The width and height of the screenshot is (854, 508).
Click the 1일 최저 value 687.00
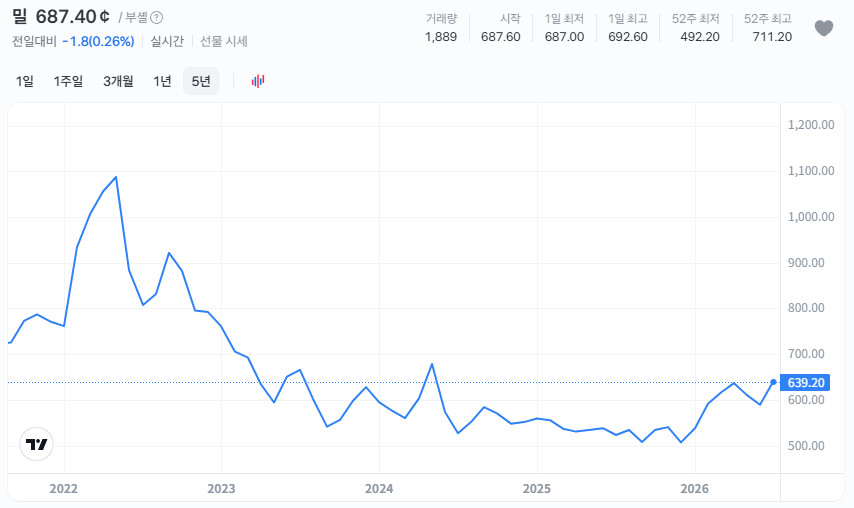click(564, 36)
